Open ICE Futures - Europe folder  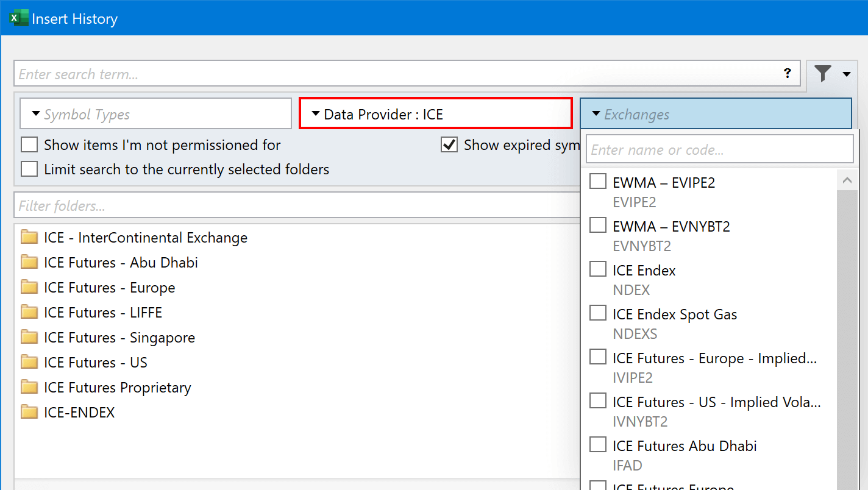click(109, 288)
